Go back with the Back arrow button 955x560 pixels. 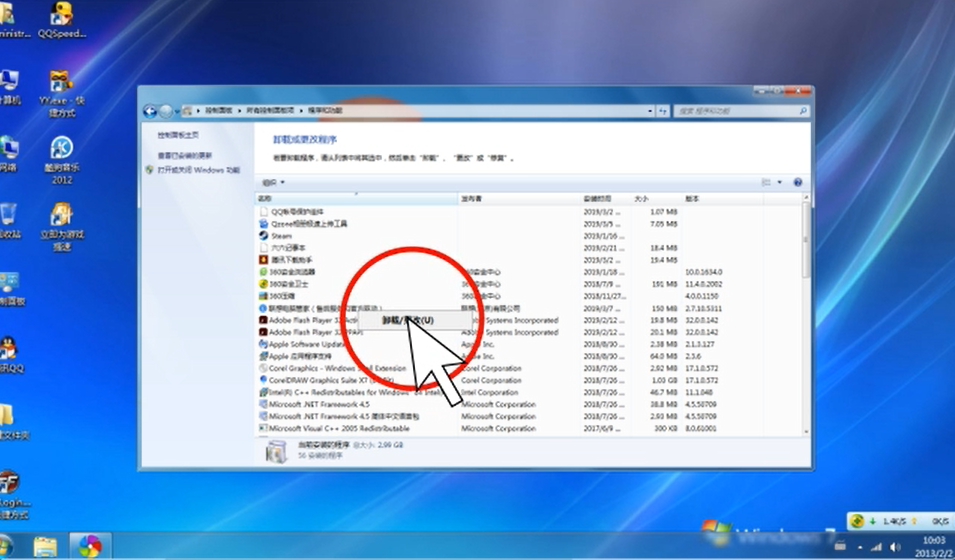pyautogui.click(x=150, y=111)
